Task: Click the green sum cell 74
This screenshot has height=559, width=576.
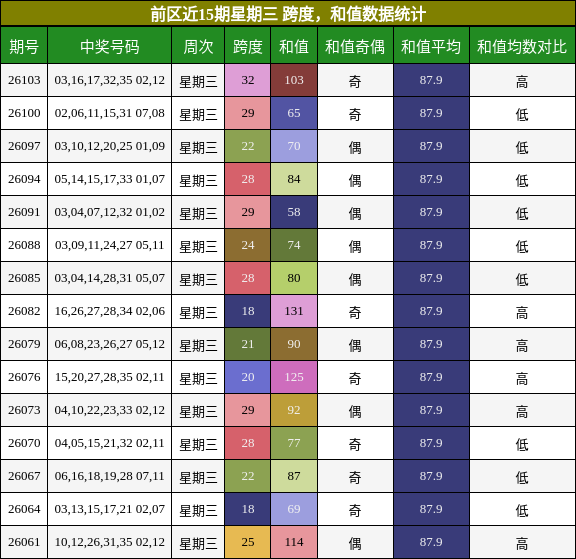Action: point(294,245)
